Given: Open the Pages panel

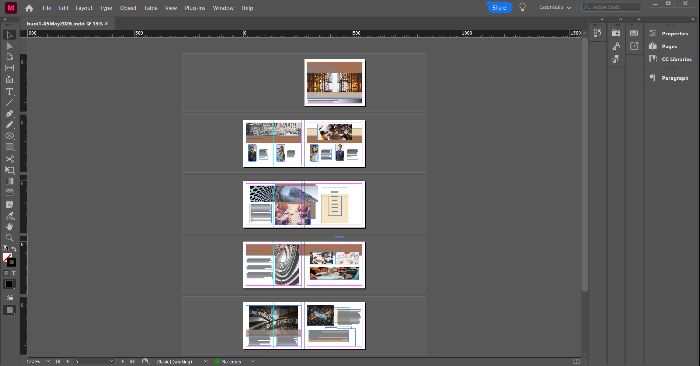Looking at the screenshot, I should 663,46.
